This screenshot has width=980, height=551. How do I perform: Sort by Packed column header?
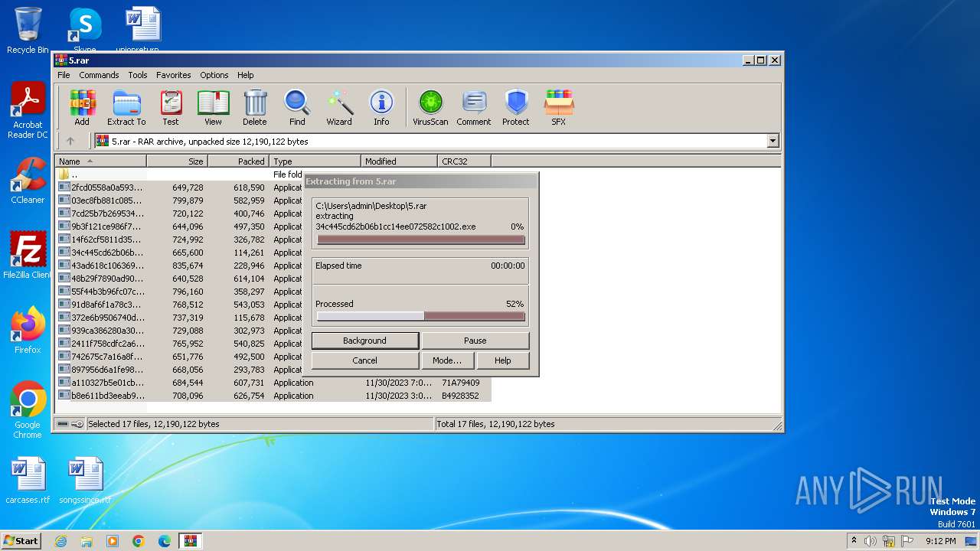click(x=238, y=161)
